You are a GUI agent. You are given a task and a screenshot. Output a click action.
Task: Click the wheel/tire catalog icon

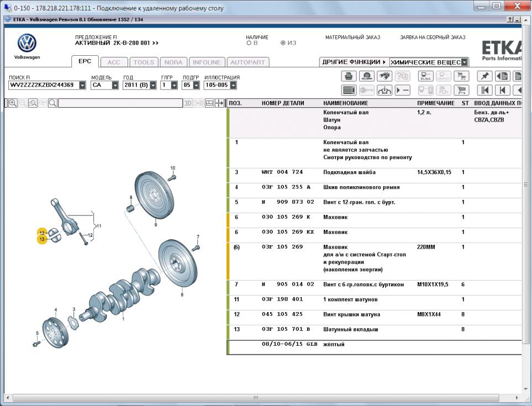(x=366, y=76)
